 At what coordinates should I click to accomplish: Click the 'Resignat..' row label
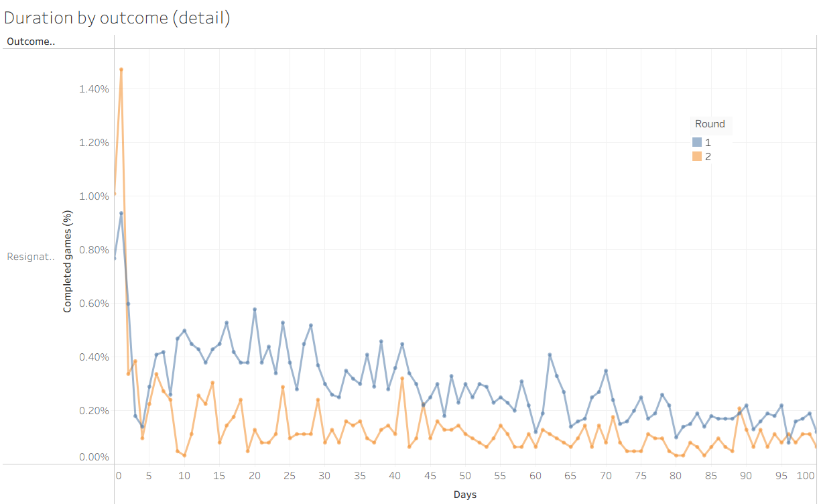(x=31, y=257)
